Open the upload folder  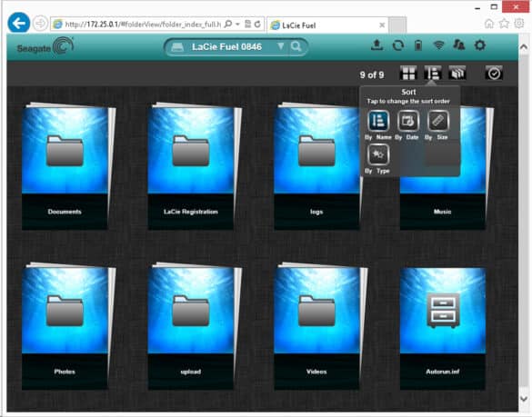coord(191,326)
